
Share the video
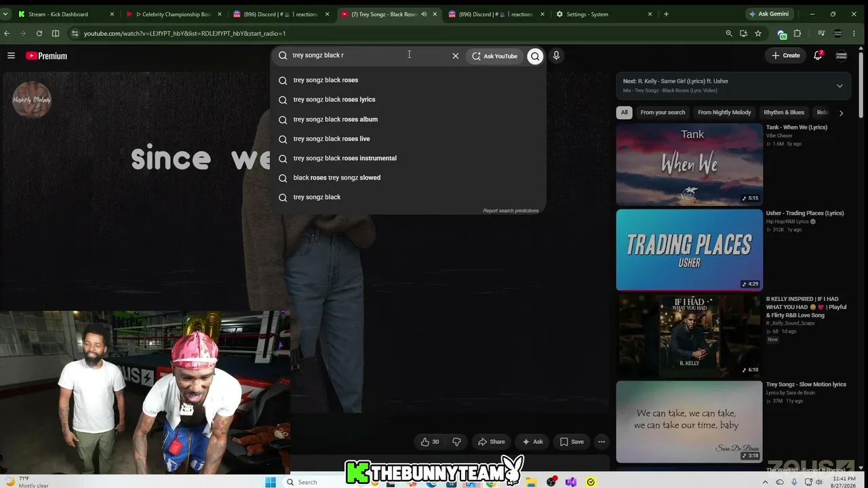[x=491, y=442]
